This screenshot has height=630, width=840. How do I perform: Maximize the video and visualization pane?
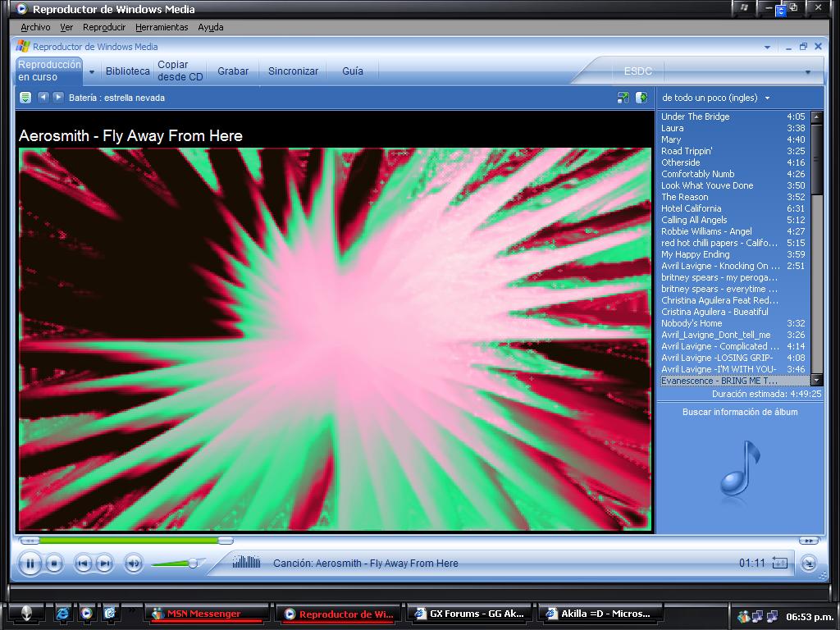pos(623,98)
